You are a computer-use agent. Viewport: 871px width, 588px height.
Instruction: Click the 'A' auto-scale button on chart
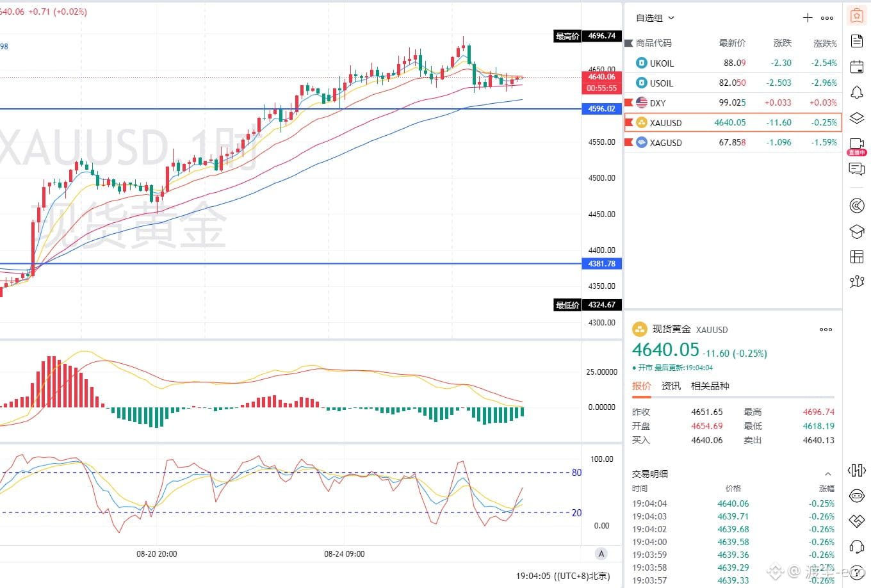click(601, 553)
